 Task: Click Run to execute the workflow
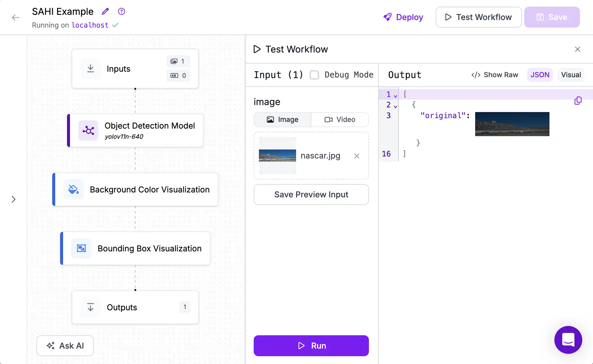311,345
